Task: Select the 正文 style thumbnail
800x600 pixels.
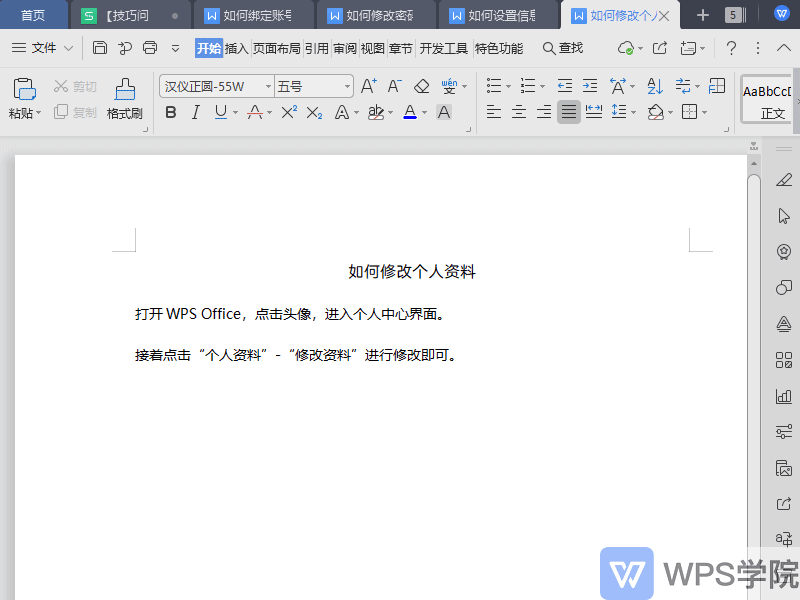Action: click(770, 100)
